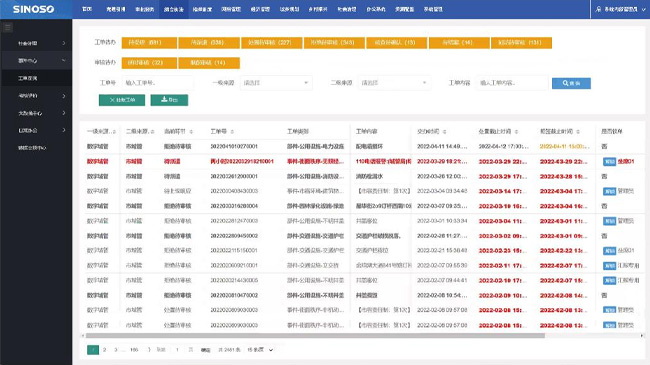Click blue tag in row 2022022812470003
This screenshot has height=365, width=650.
(609, 221)
